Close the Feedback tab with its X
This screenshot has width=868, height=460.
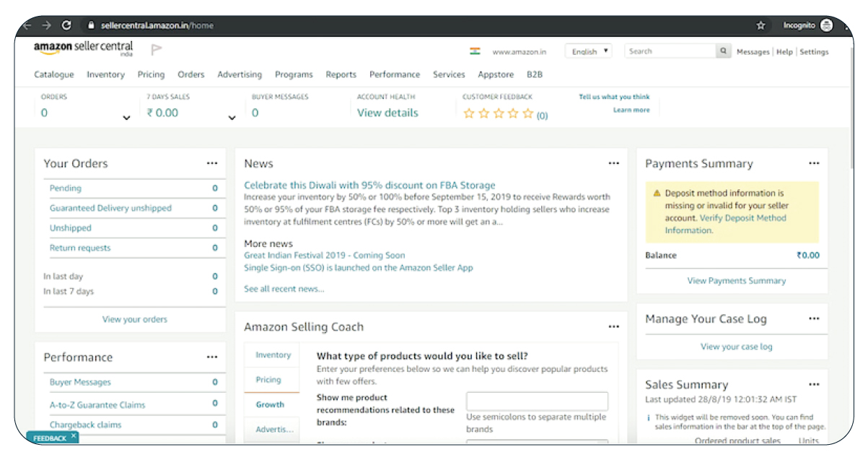tap(74, 435)
